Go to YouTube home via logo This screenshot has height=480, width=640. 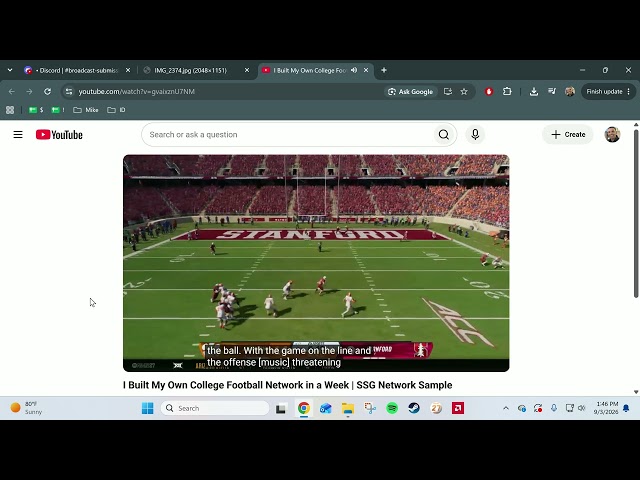pyautogui.click(x=59, y=135)
